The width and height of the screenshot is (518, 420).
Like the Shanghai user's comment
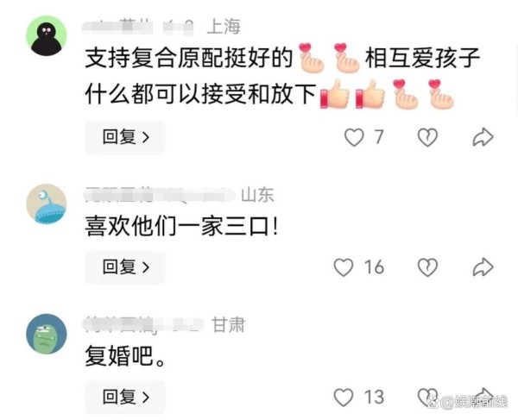[354, 137]
